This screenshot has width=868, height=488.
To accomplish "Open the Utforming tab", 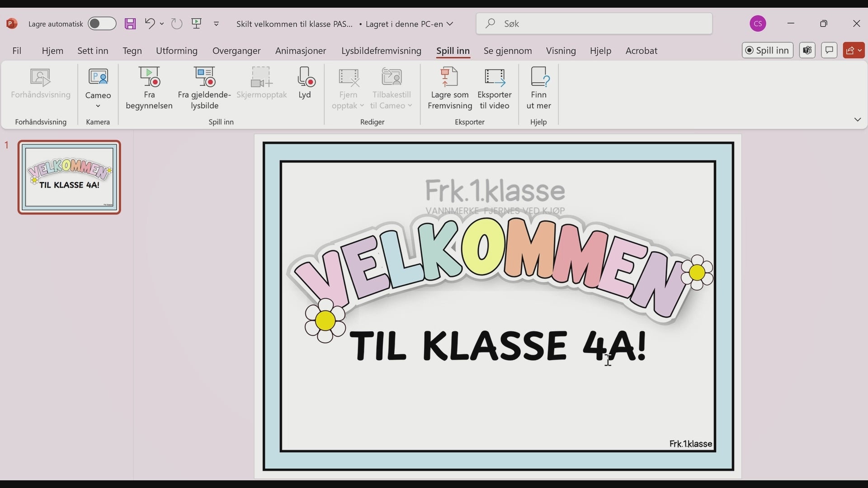I will tap(177, 51).
